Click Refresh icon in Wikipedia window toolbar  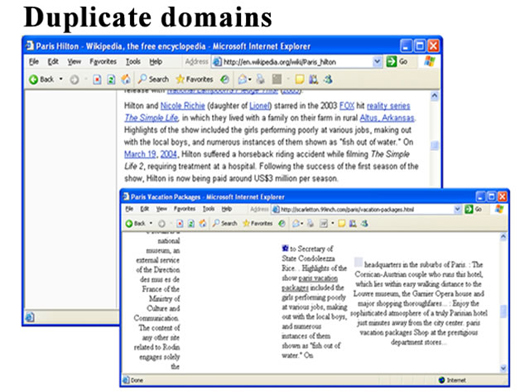click(111, 79)
